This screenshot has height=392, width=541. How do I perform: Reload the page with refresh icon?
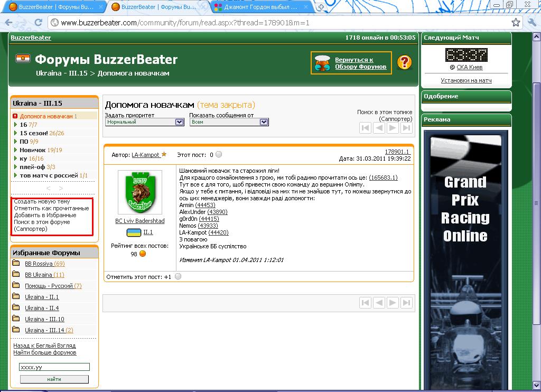(38, 22)
